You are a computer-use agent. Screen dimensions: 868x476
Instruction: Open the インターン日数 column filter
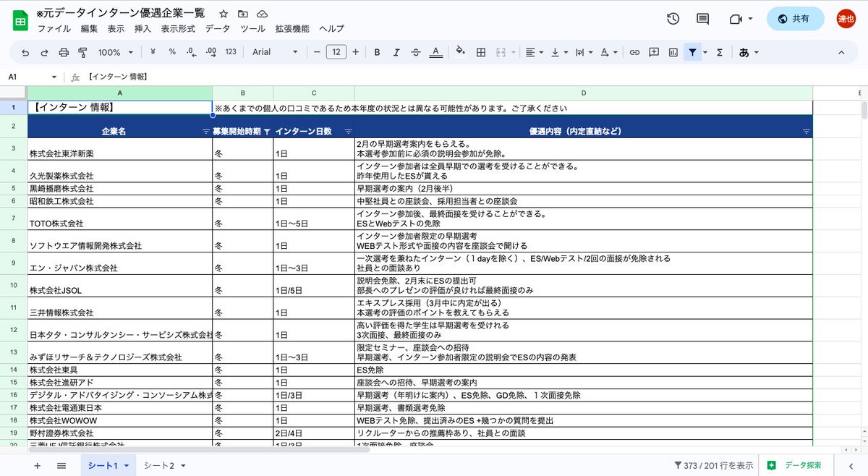click(348, 132)
